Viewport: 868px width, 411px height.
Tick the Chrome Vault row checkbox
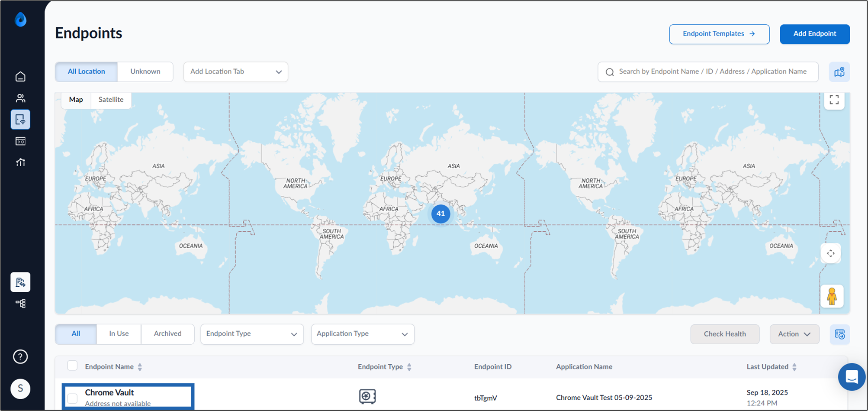point(72,398)
